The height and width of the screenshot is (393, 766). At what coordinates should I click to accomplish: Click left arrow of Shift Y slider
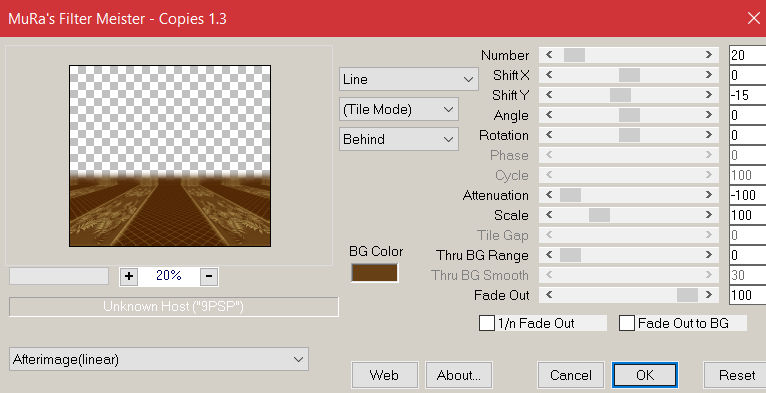(549, 95)
